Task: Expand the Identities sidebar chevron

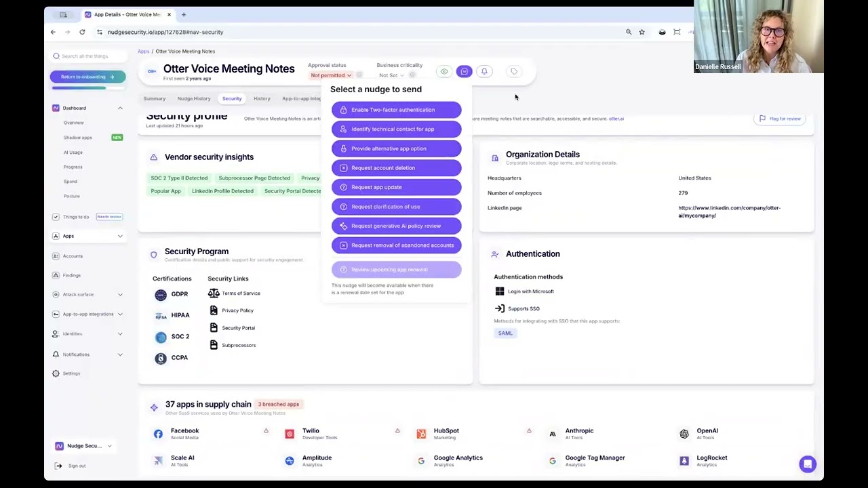Action: tap(120, 334)
